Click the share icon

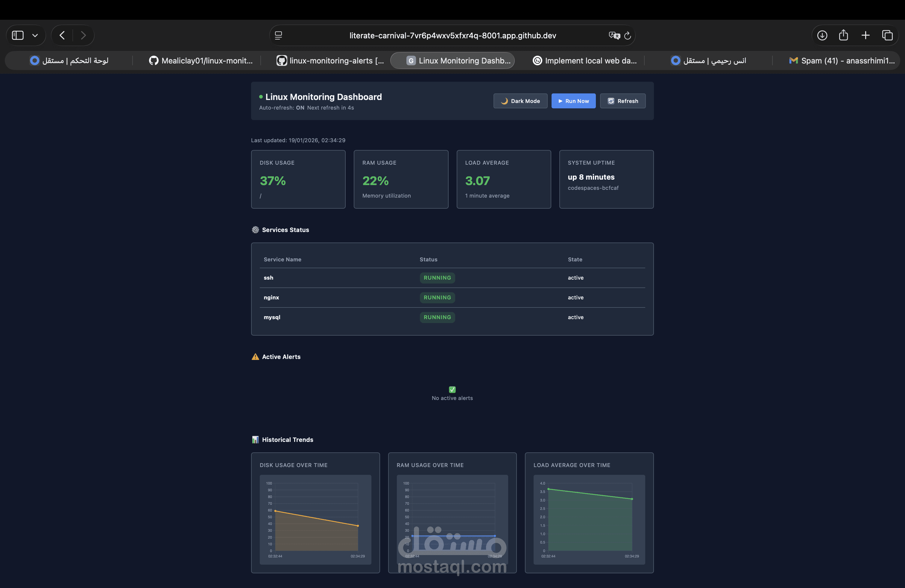(x=843, y=35)
